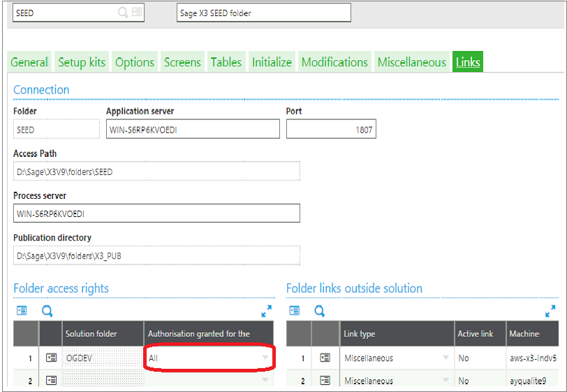Open Folder links outside solution options icon
Screen dimensions: 567x392
295,310
